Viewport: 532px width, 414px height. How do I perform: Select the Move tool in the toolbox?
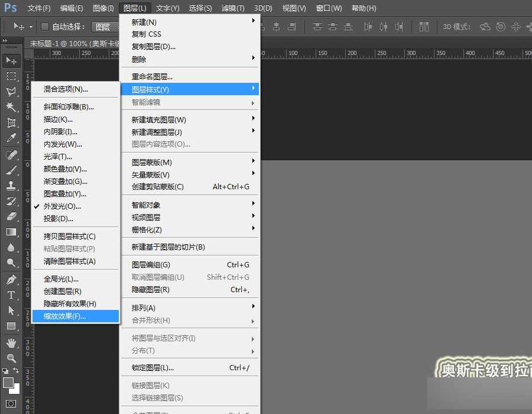click(x=11, y=60)
